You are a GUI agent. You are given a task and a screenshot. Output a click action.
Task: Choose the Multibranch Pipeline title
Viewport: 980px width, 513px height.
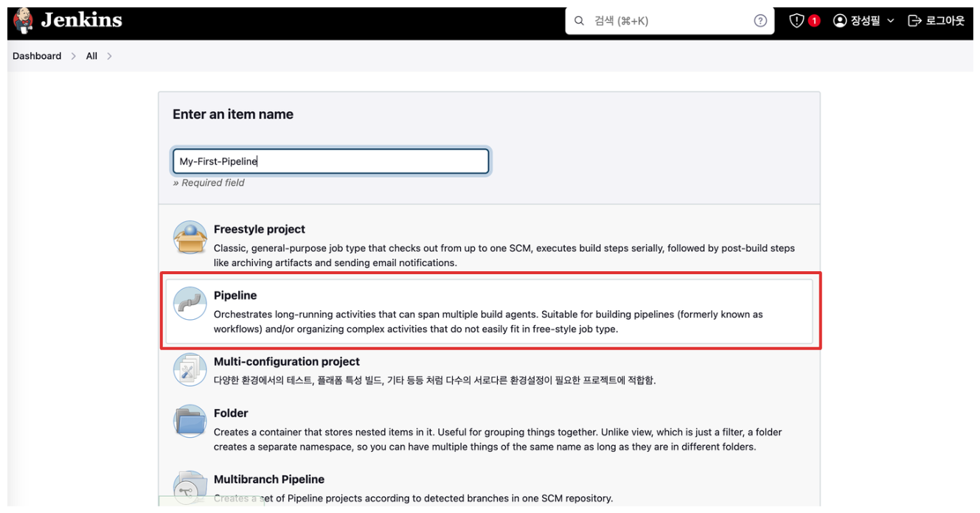(269, 480)
